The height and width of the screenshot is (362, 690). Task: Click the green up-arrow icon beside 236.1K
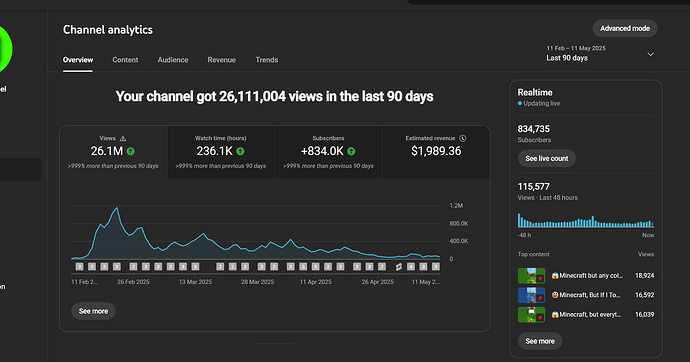(240, 151)
